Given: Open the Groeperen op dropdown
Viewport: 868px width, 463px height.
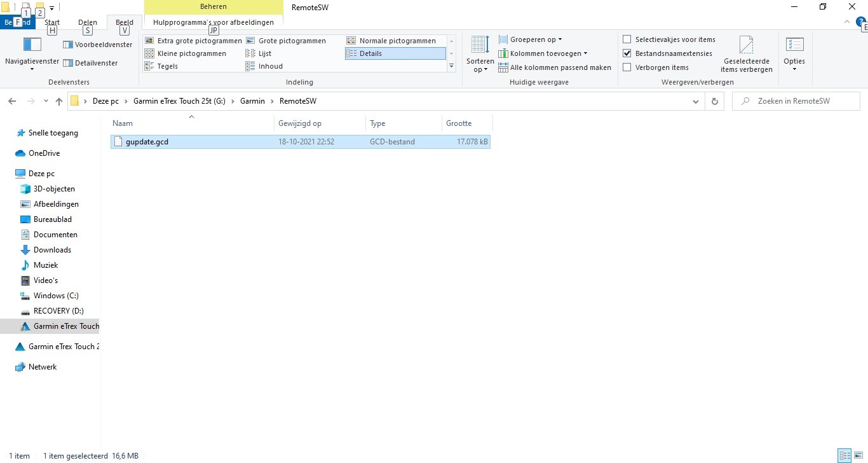Looking at the screenshot, I should (531, 39).
